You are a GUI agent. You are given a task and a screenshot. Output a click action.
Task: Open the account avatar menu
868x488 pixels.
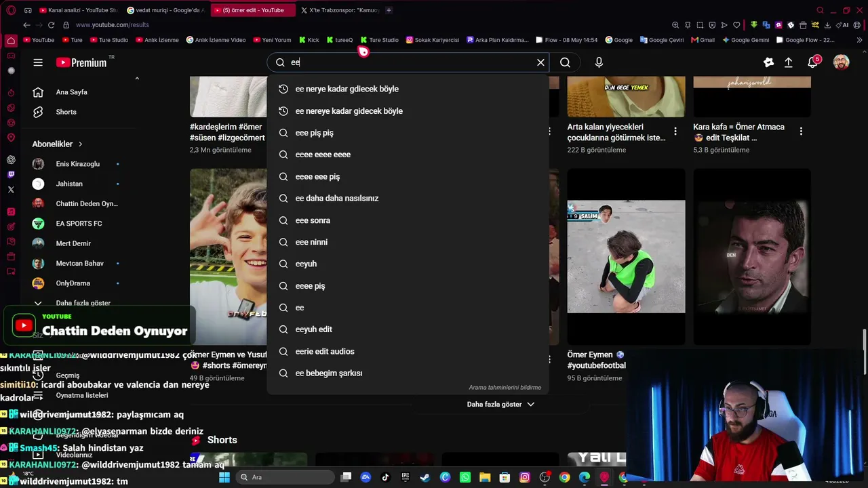coord(841,62)
